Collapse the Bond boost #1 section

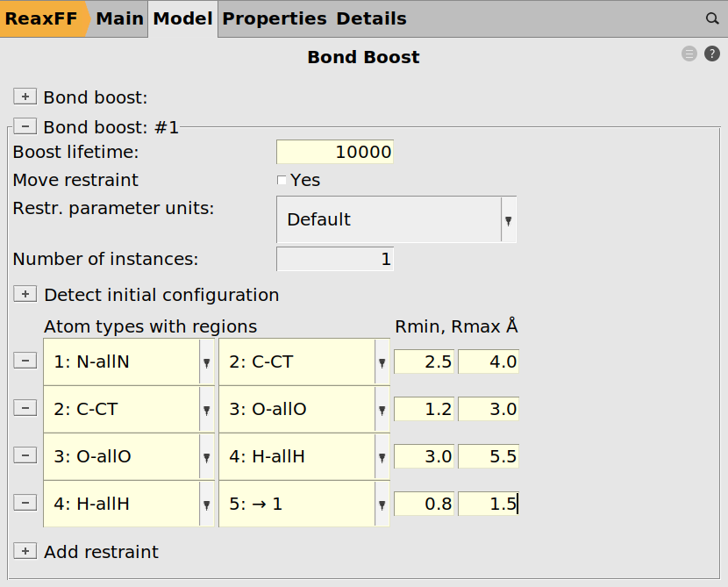(25, 127)
